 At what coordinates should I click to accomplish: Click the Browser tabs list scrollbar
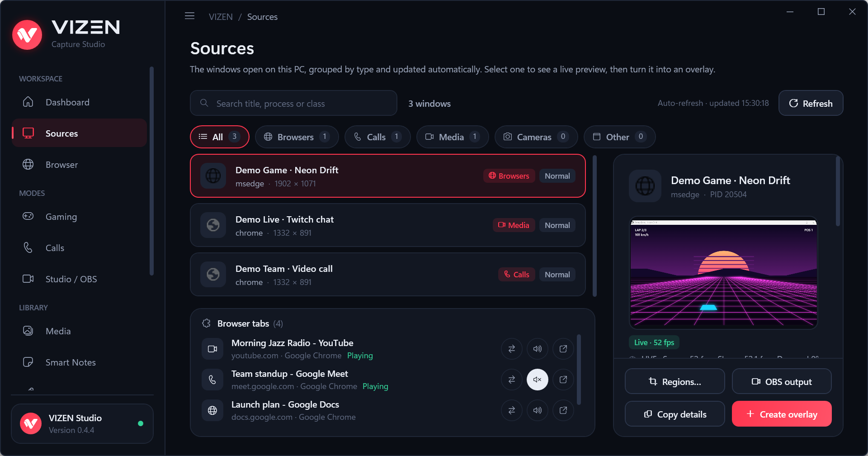click(x=579, y=370)
